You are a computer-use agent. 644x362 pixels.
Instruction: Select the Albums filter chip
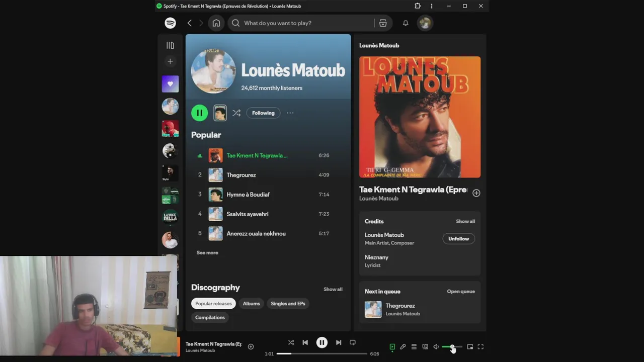point(251,304)
